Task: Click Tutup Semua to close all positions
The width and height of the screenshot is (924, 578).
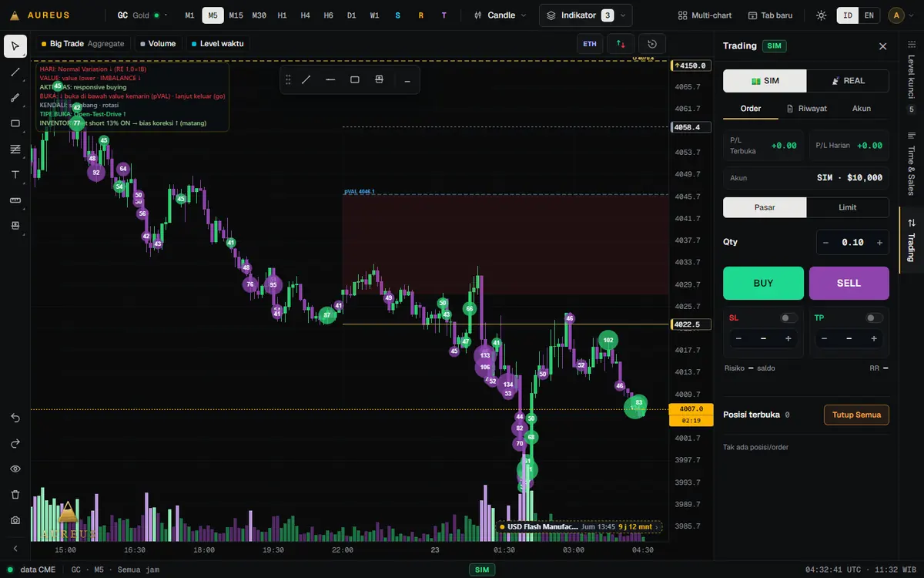Action: click(856, 415)
